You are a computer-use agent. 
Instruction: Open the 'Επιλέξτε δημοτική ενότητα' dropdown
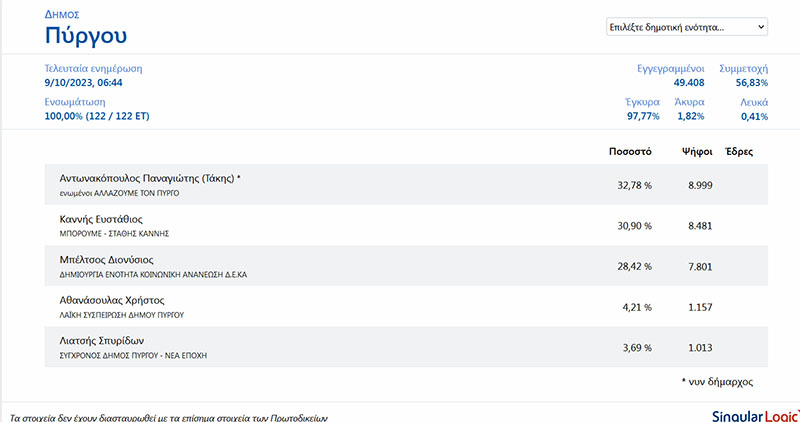[686, 27]
